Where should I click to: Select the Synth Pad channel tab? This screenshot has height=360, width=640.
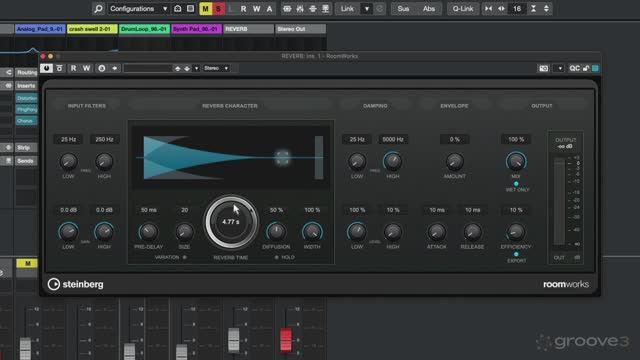196,29
